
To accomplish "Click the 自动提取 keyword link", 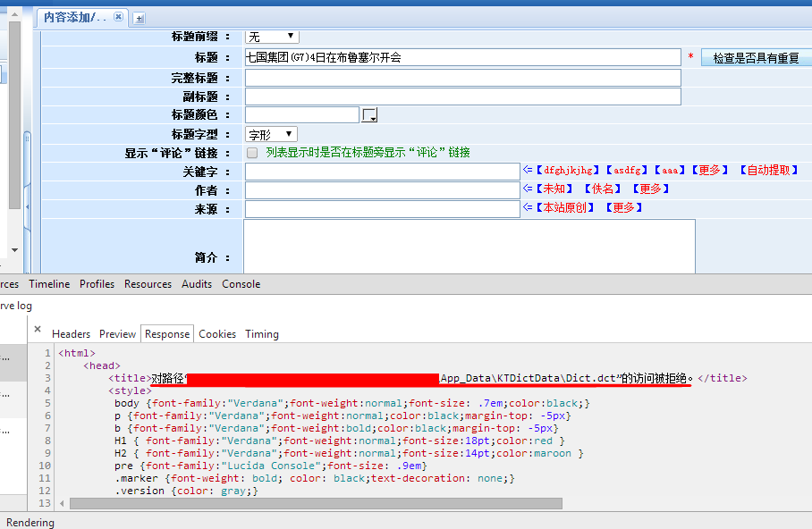I will pyautogui.click(x=769, y=170).
